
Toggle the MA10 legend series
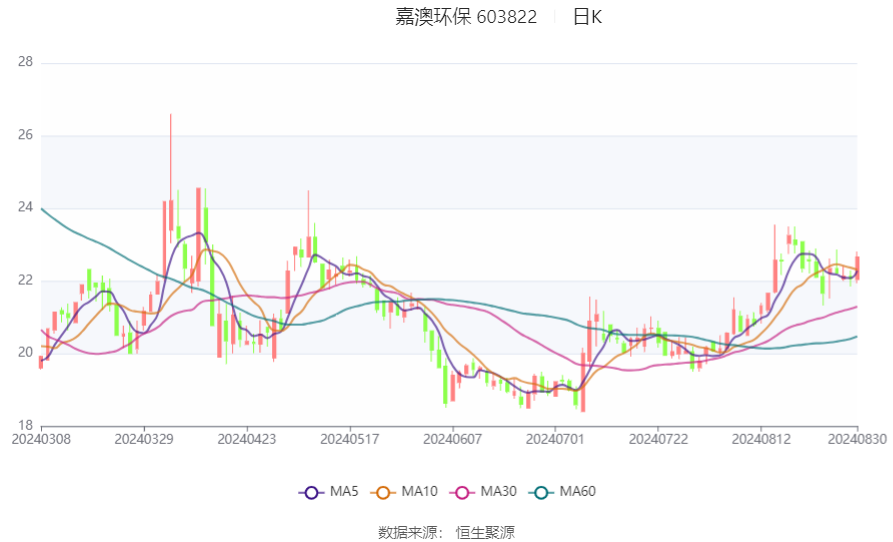tap(404, 492)
